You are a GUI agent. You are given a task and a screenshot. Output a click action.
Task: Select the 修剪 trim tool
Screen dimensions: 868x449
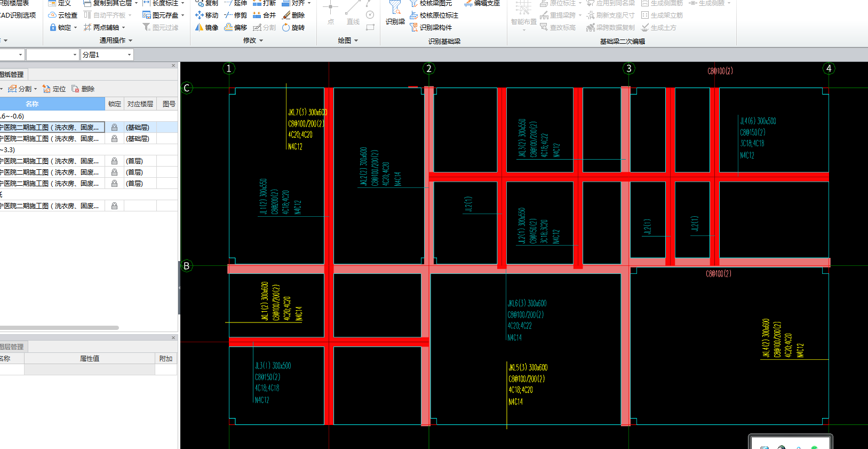(x=236, y=15)
